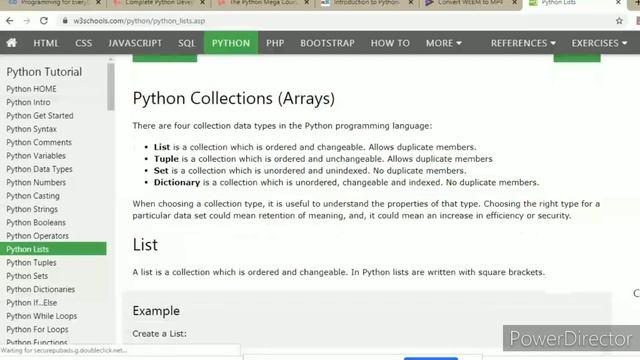640x360 pixels.
Task: Open Python Sets in the sidebar
Action: point(27,276)
